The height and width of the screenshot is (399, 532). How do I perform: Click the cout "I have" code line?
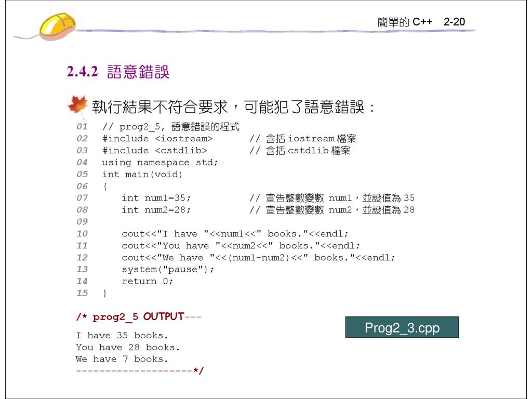(x=235, y=234)
